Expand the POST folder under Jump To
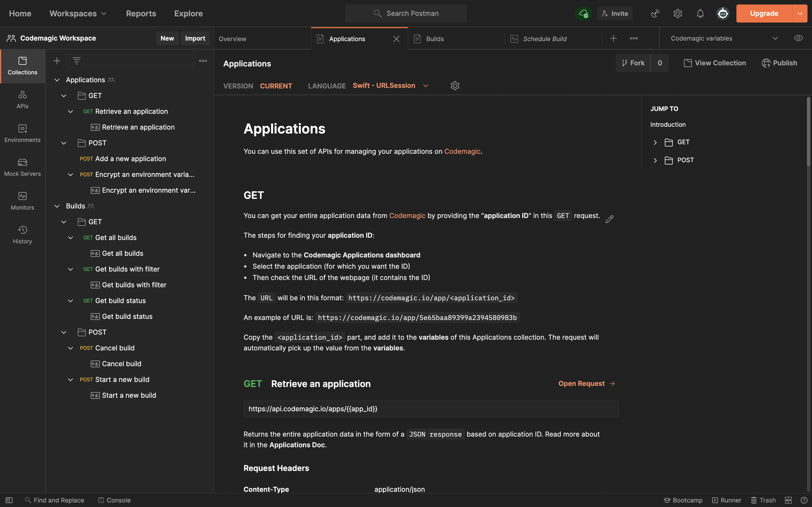This screenshot has width=812, height=507. [x=655, y=160]
